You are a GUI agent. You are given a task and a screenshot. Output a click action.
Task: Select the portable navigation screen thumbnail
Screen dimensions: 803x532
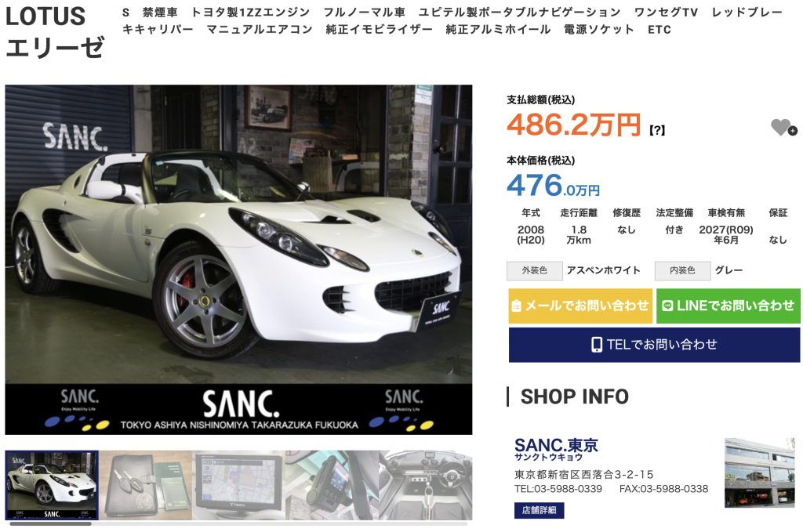238,486
